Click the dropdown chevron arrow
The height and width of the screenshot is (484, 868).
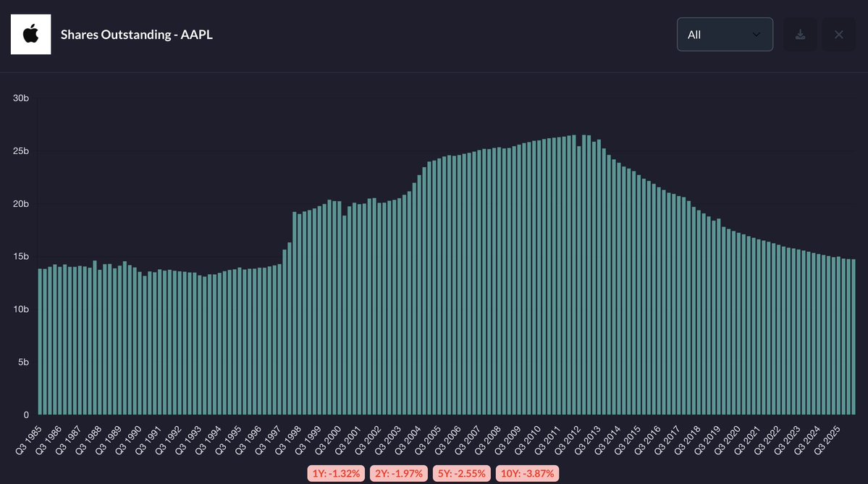pyautogui.click(x=757, y=34)
